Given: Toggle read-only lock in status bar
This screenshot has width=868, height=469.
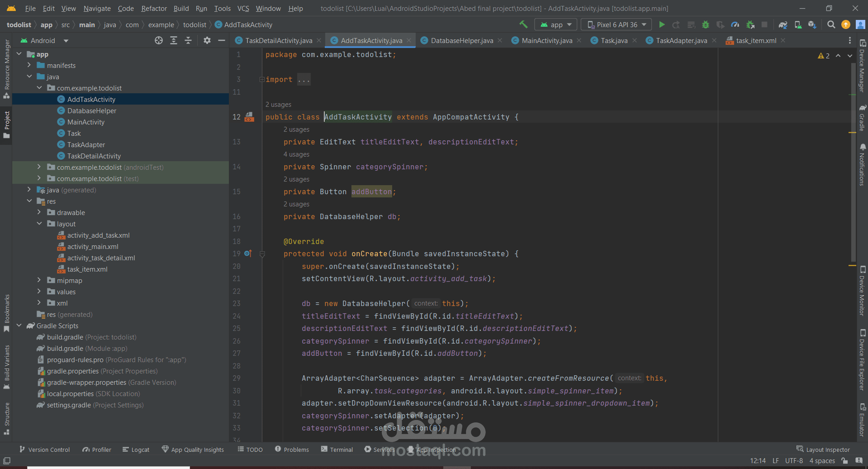Looking at the screenshot, I should coord(844,461).
